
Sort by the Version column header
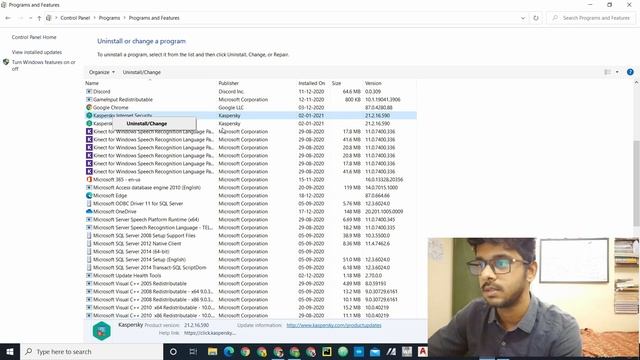373,83
